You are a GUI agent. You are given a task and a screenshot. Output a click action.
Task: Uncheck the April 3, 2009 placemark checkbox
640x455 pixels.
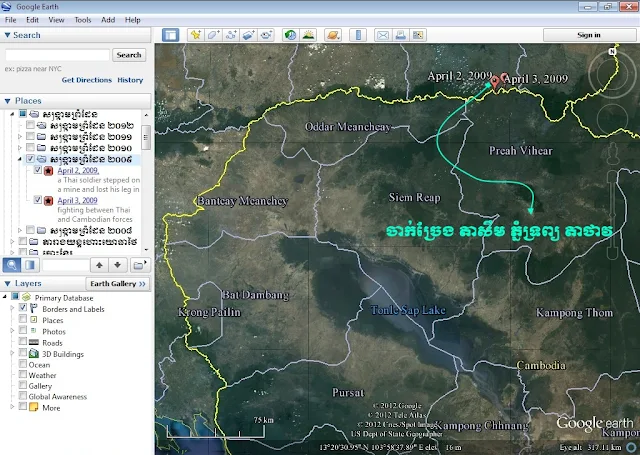[x=38, y=200]
